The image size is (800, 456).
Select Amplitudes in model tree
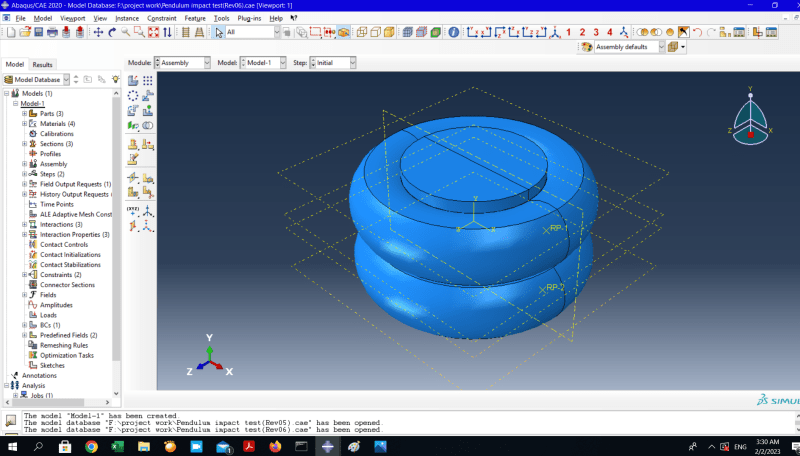pos(56,305)
